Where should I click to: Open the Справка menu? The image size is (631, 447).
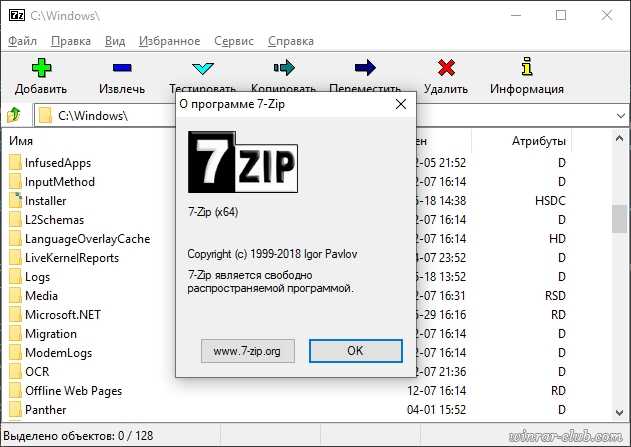click(291, 41)
